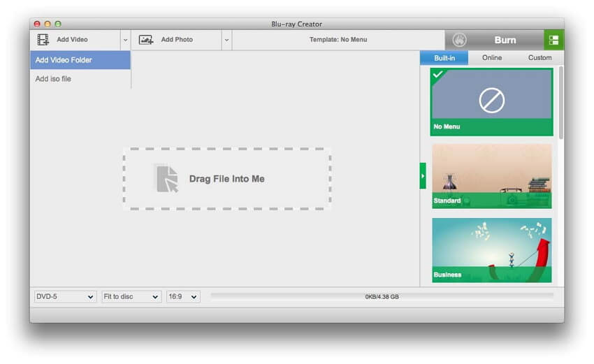Collapse template panel with green arrow handle
Viewport: 594px width, 364px height.
pos(422,175)
